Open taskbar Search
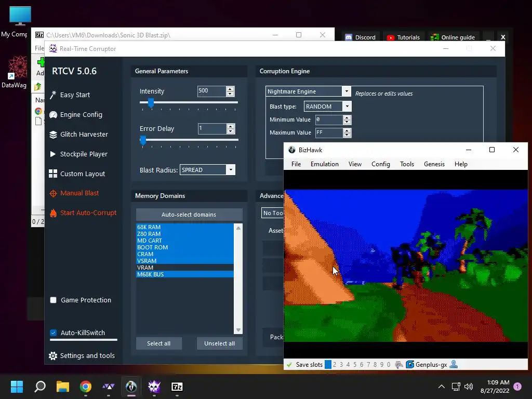The height and width of the screenshot is (399, 532). click(x=40, y=387)
